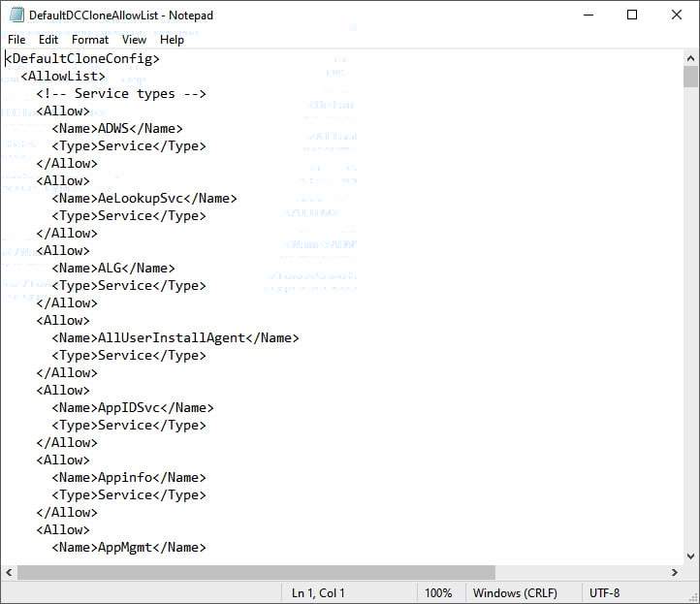
Task: Open the Format menu
Action: [x=90, y=40]
